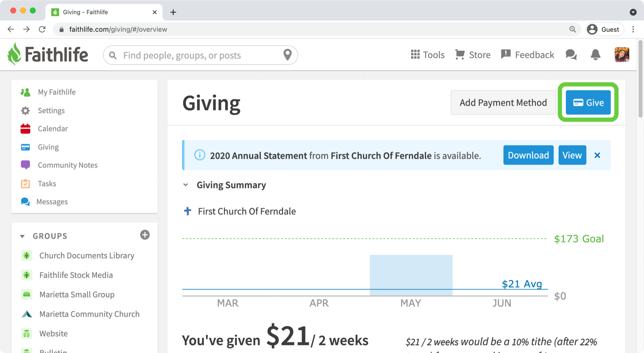Open the notifications bell
Image resolution: width=644 pixels, height=353 pixels.
point(596,55)
